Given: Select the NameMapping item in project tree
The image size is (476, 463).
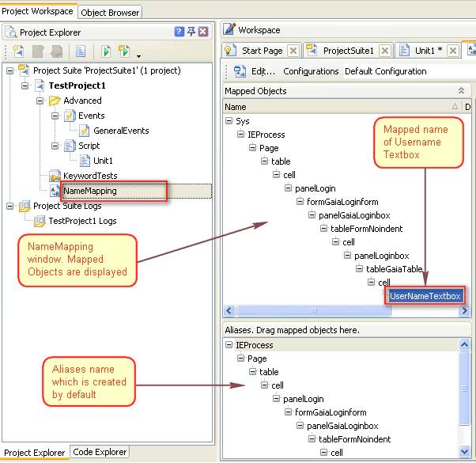Looking at the screenshot, I should pyautogui.click(x=89, y=191).
